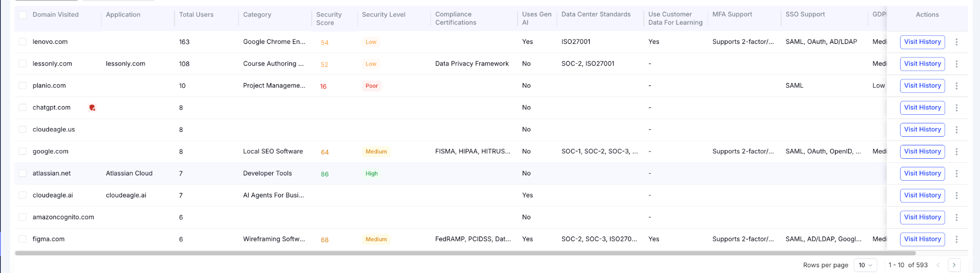Open the three-dot menu for planio.com
The width and height of the screenshot is (980, 273).
957,86
